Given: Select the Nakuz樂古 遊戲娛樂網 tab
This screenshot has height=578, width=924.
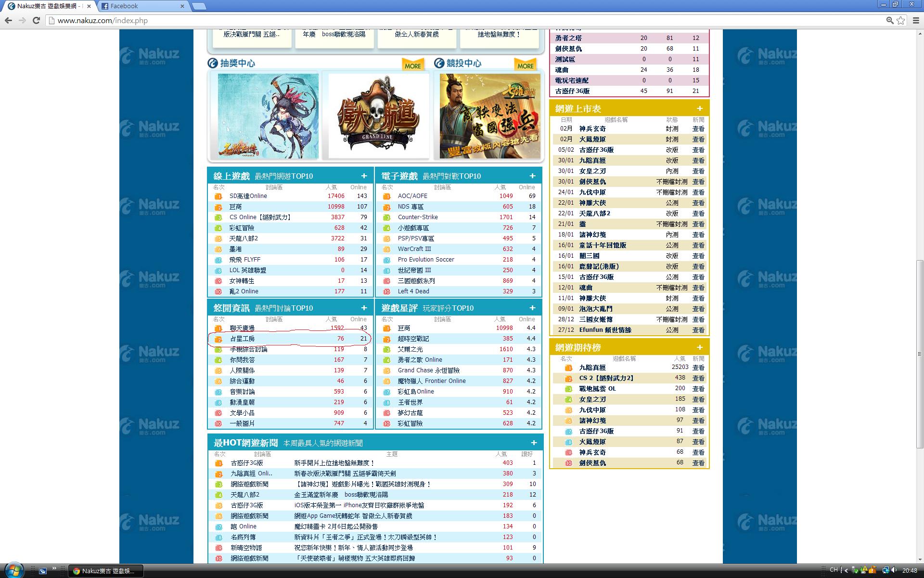Looking at the screenshot, I should pos(48,6).
